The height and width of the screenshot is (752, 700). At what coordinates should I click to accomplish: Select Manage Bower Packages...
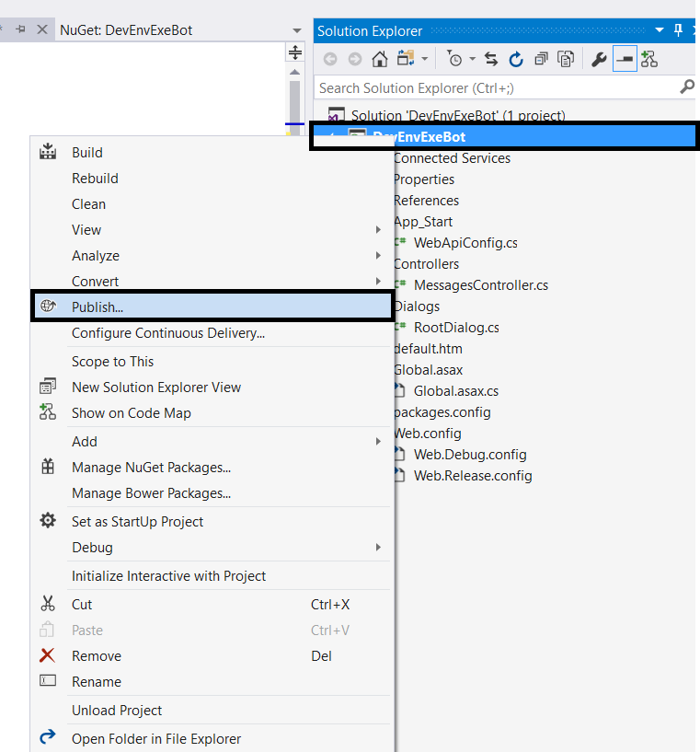[152, 493]
